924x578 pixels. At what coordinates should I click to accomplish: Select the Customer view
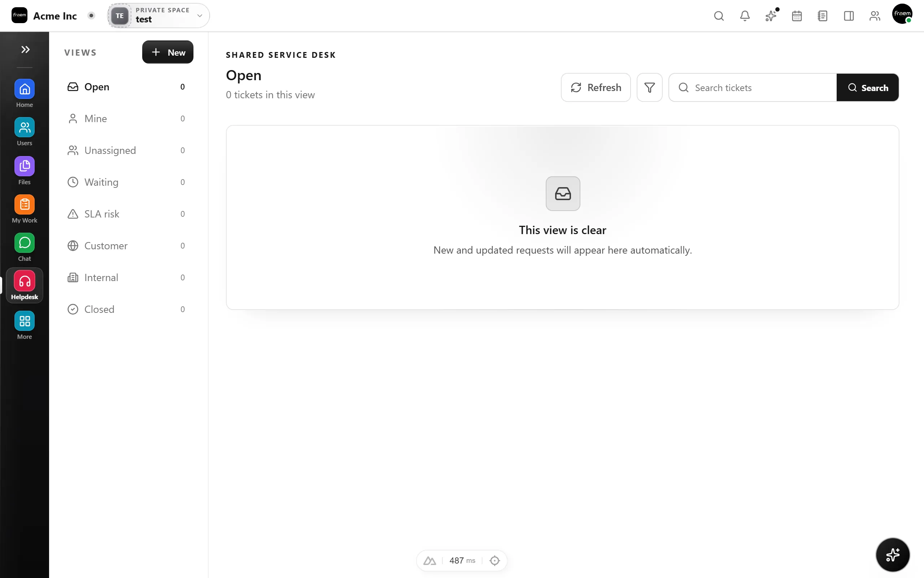click(126, 245)
